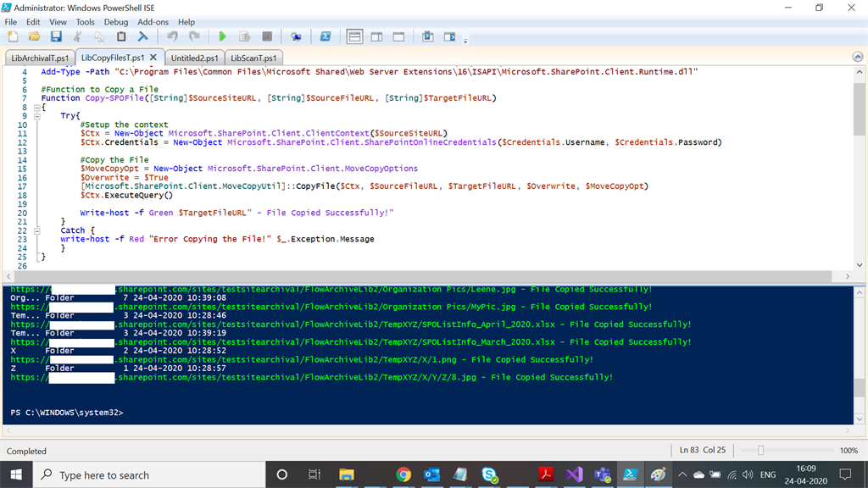Click the taskbar search box
The image size is (868, 488).
pos(149,474)
